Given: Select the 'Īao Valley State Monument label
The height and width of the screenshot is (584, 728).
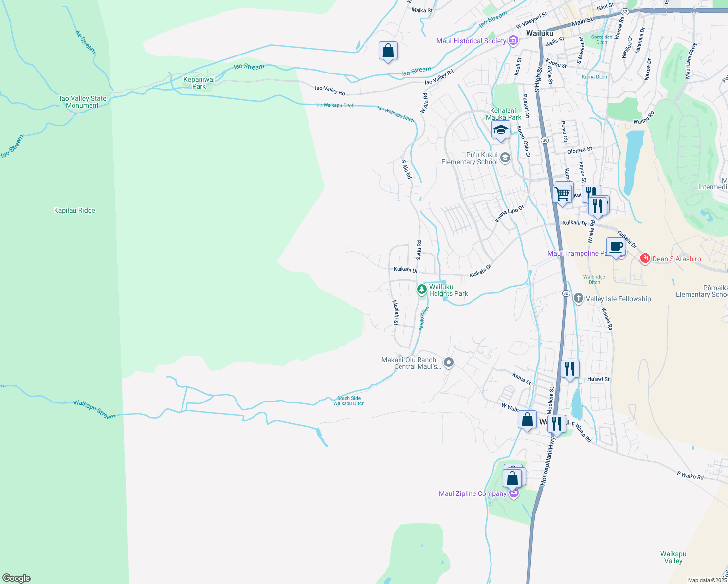Looking at the screenshot, I should (82, 102).
